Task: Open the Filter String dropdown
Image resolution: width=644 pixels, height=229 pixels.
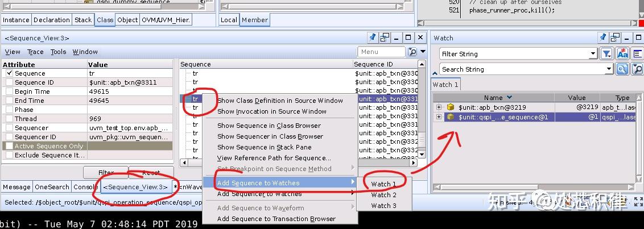Action: tap(593, 54)
